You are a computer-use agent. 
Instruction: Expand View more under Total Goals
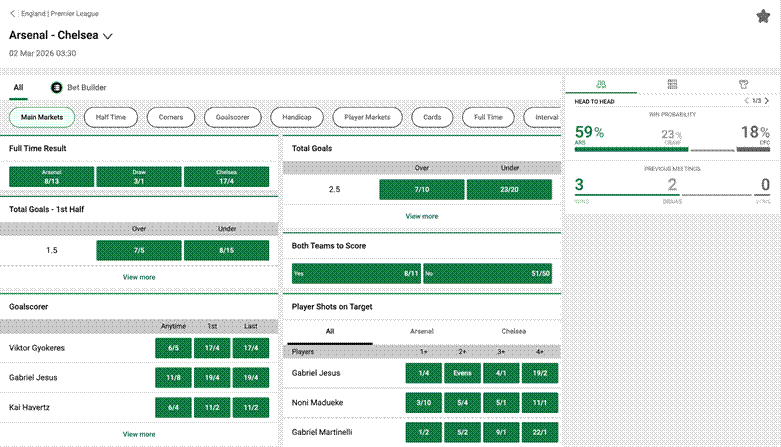pos(421,215)
